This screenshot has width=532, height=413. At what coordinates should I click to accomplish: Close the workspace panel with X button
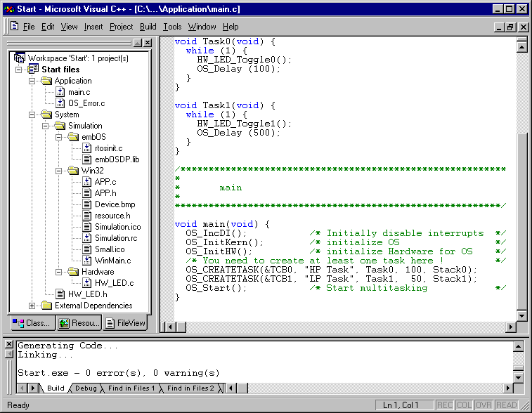(x=147, y=43)
